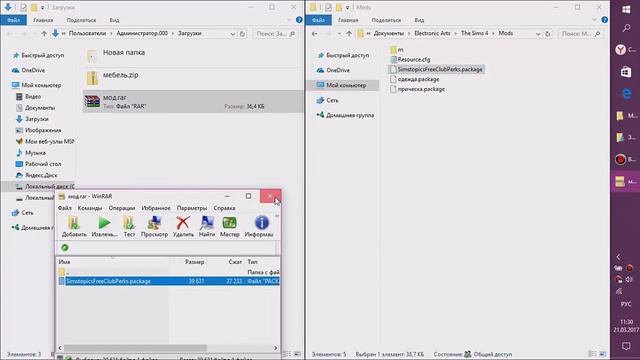Open WinRAR Параметры menu
Image resolution: width=640 pixels, height=360 pixels.
click(191, 208)
